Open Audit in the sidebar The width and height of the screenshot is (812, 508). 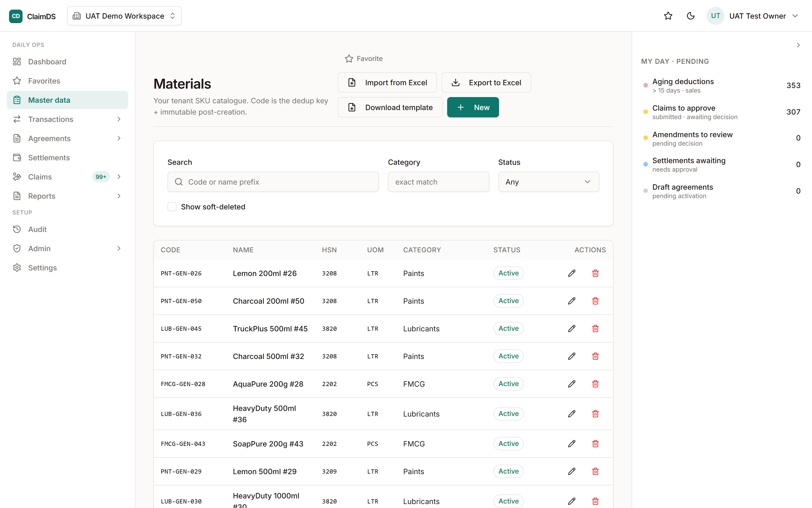tap(67, 229)
